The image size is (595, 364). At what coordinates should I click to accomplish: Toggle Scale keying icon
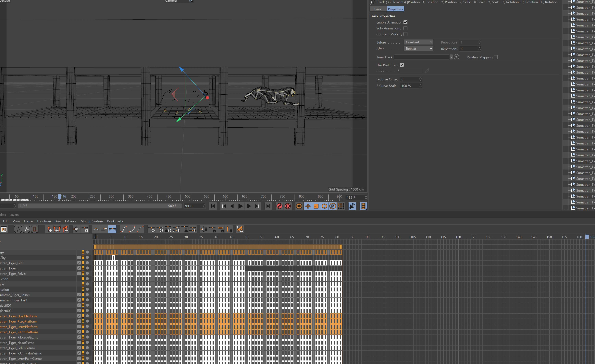316,206
